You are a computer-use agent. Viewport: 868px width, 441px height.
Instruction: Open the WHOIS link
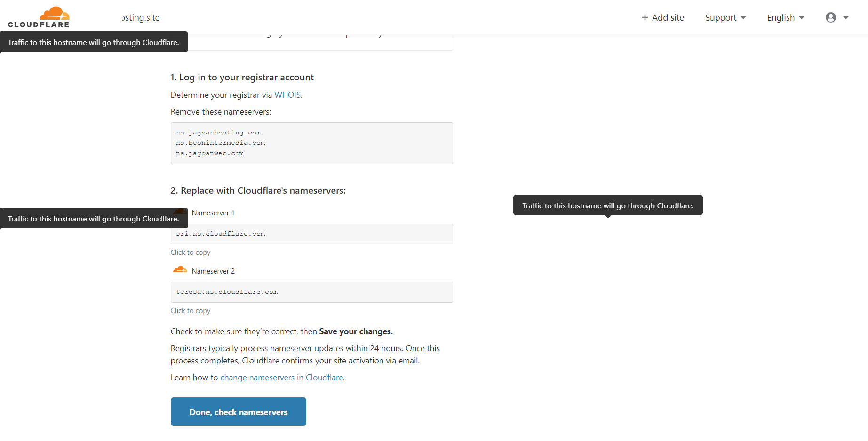coord(287,94)
